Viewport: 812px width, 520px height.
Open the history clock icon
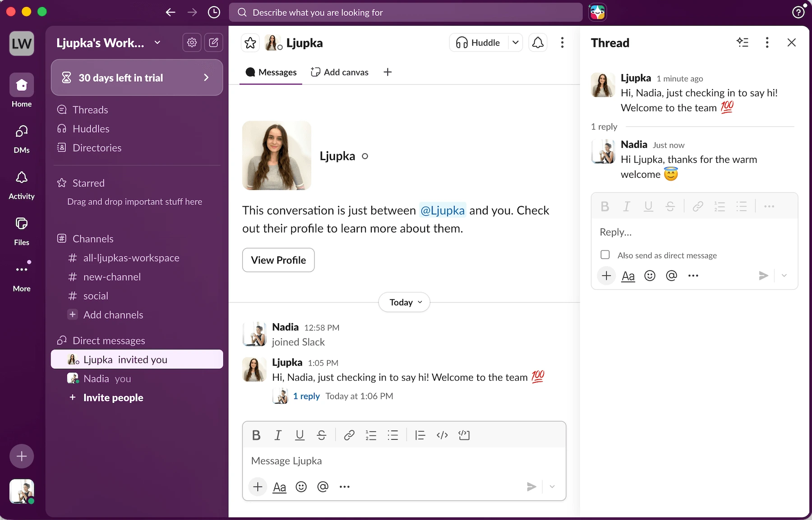click(x=214, y=12)
